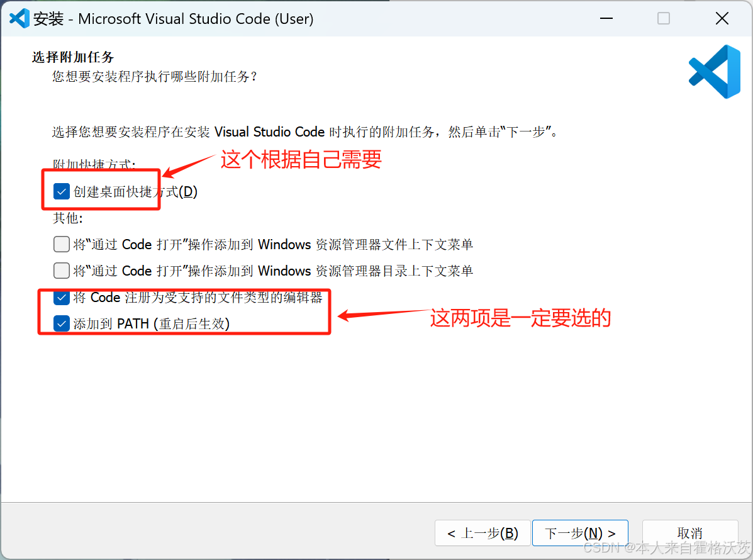753x560 pixels.
Task: Click the 下一步(N) > button
Action: coord(580,533)
